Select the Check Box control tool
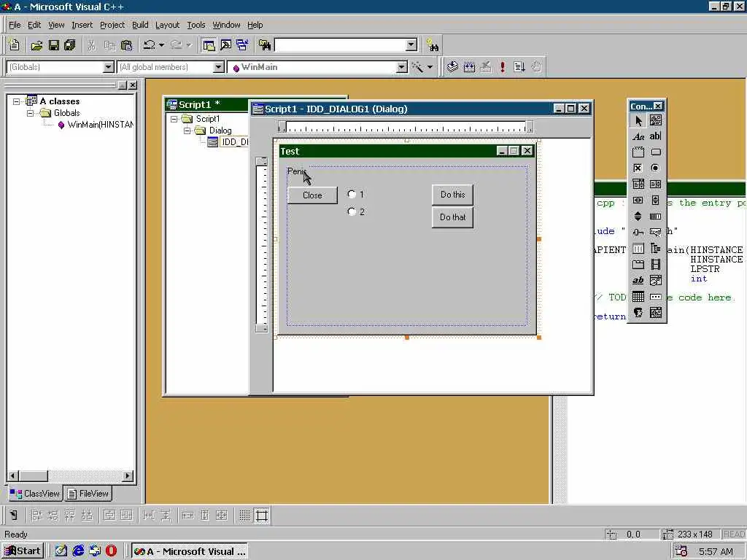The width and height of the screenshot is (747, 560). (638, 168)
